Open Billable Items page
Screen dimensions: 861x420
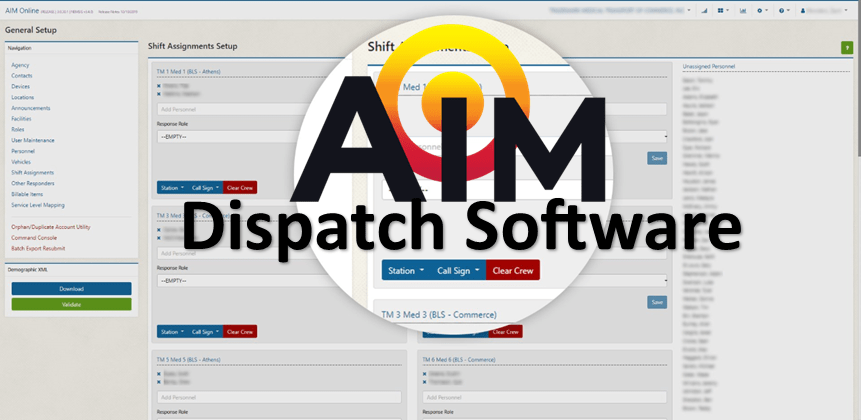coord(27,194)
